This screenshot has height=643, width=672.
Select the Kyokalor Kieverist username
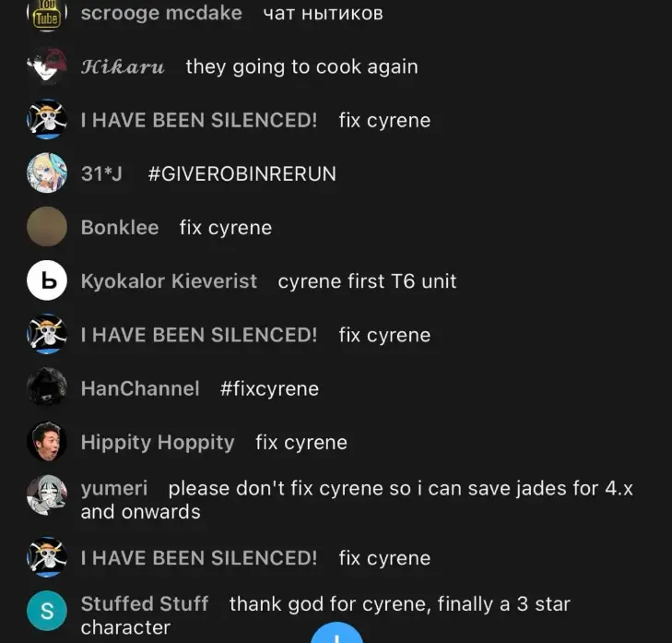(x=169, y=281)
